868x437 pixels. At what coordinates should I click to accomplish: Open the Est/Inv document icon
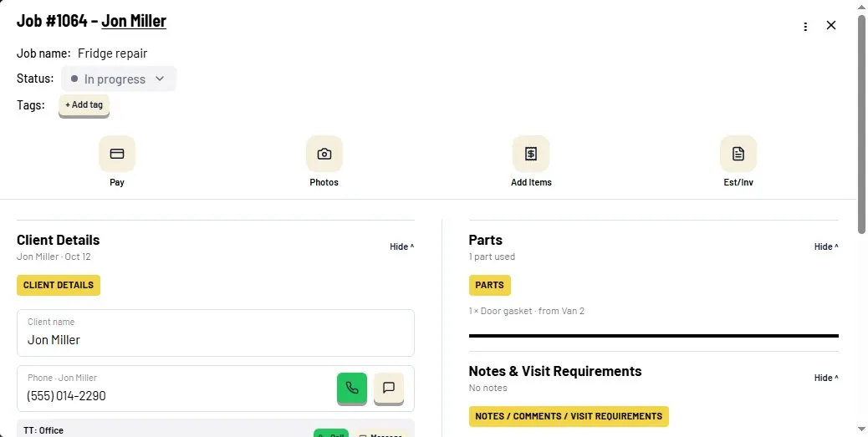click(738, 154)
